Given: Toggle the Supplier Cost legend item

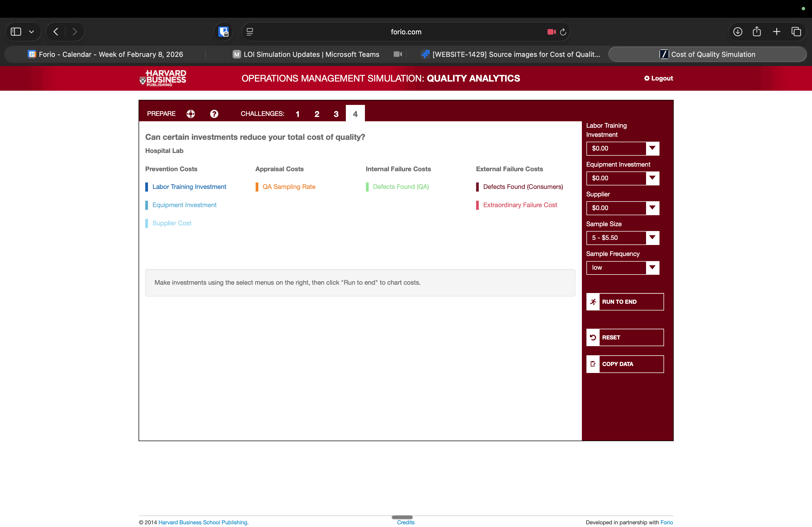Looking at the screenshot, I should tap(172, 223).
